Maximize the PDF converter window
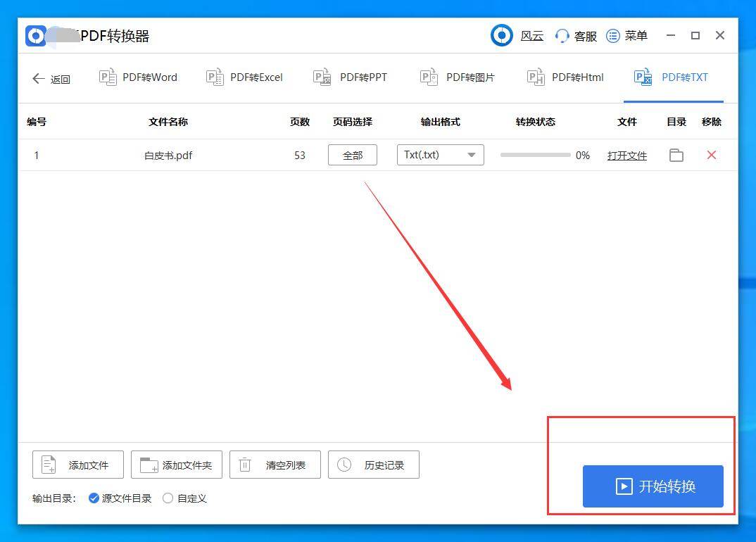The image size is (756, 542). tap(695, 36)
